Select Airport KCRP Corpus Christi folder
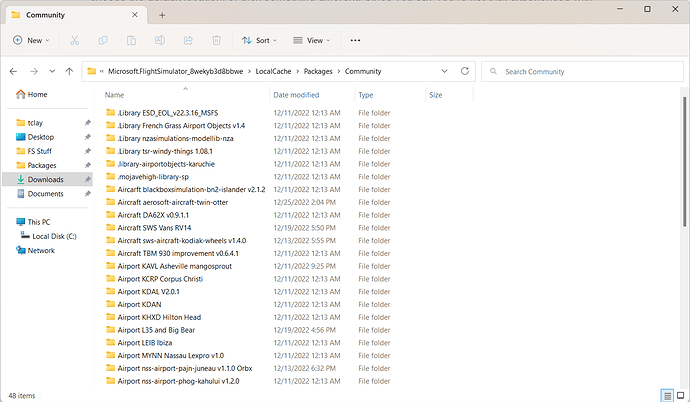 tap(160, 279)
